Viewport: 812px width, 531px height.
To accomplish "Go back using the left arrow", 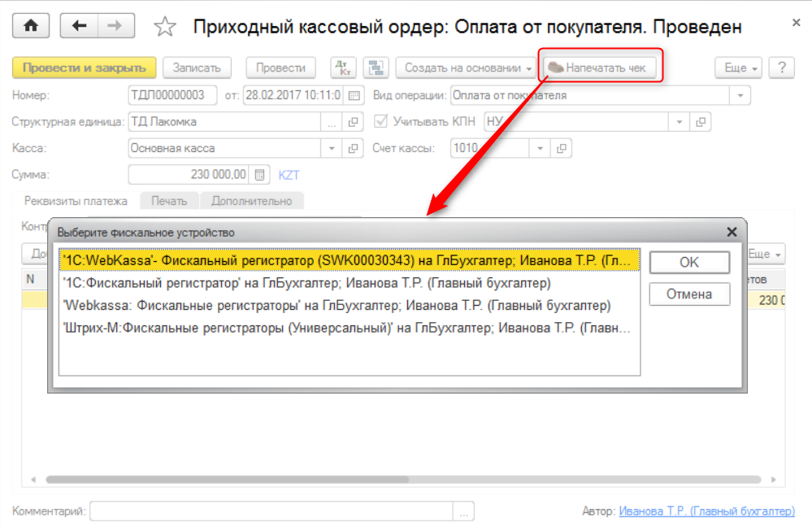I will pos(79,26).
